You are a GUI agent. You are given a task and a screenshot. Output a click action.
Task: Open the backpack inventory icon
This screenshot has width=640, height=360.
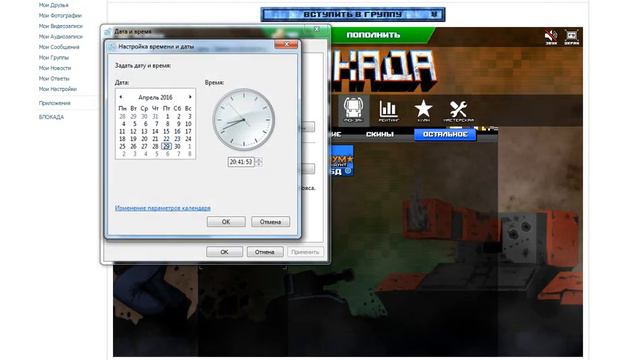pos(353,110)
